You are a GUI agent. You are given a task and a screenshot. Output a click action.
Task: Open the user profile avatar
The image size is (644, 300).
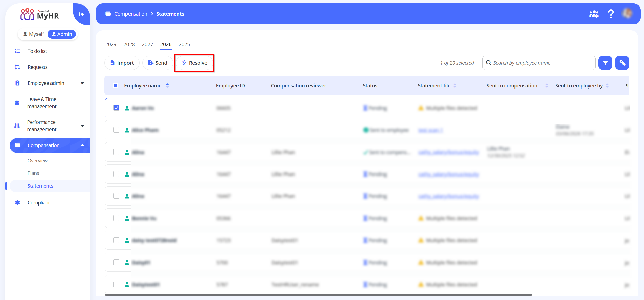[x=627, y=14]
